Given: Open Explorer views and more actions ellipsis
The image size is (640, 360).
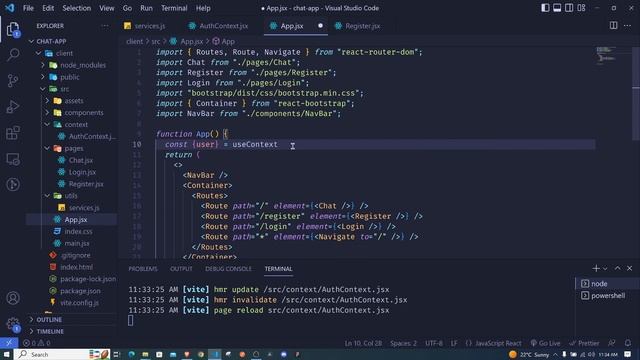Looking at the screenshot, I should click(105, 26).
